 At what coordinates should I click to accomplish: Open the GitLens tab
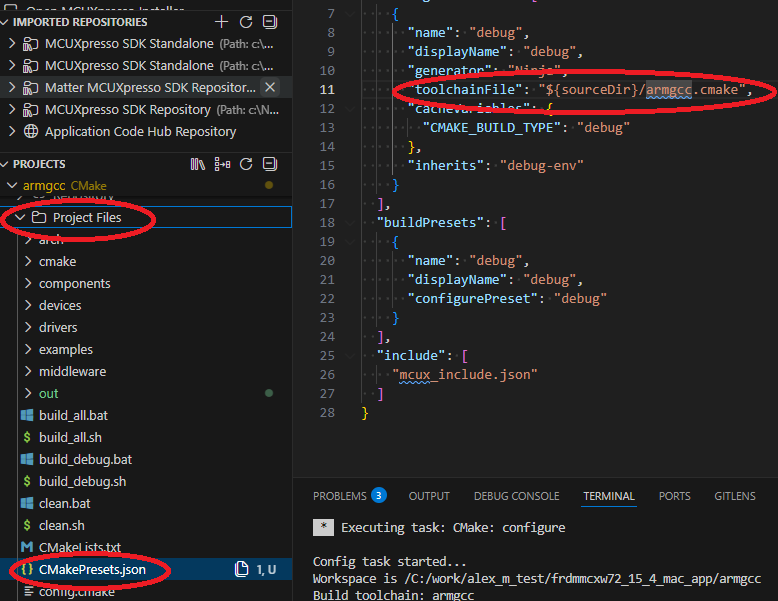[735, 496]
